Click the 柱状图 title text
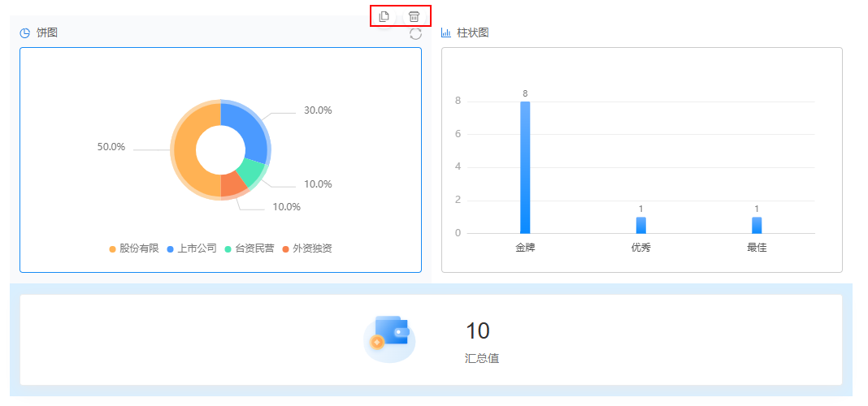 [x=473, y=32]
